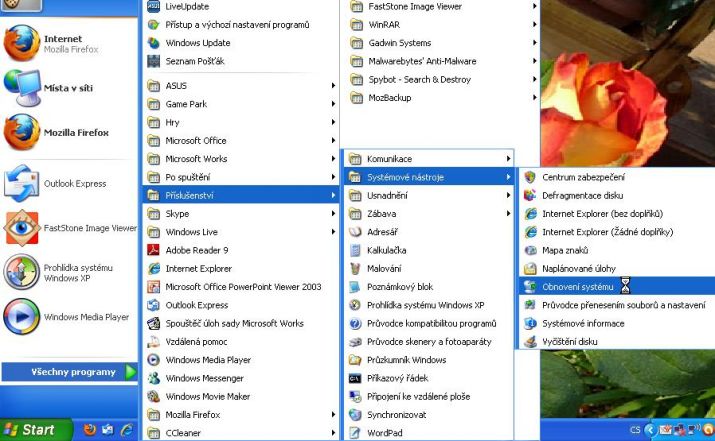The width and height of the screenshot is (715, 441).
Task: Select Příslušenství menu entry
Action: (x=241, y=195)
